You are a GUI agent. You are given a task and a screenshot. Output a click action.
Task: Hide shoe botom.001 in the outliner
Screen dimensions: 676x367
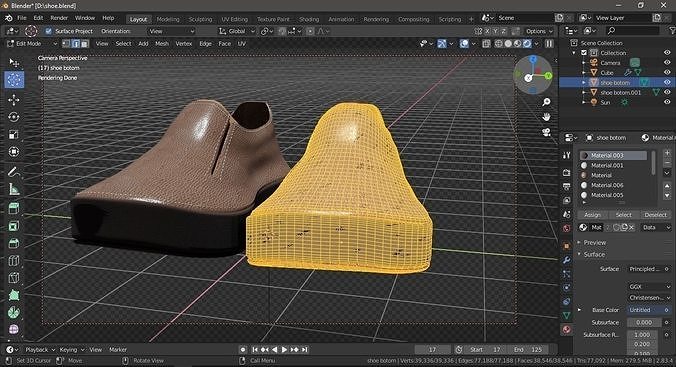pyautogui.click(x=667, y=92)
